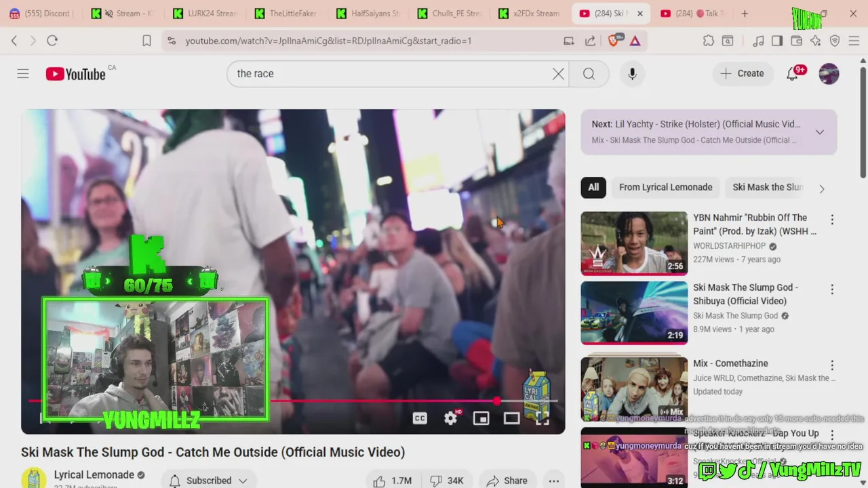Toggle closed captions on the video
Viewport: 868px width, 488px height.
pyautogui.click(x=420, y=418)
